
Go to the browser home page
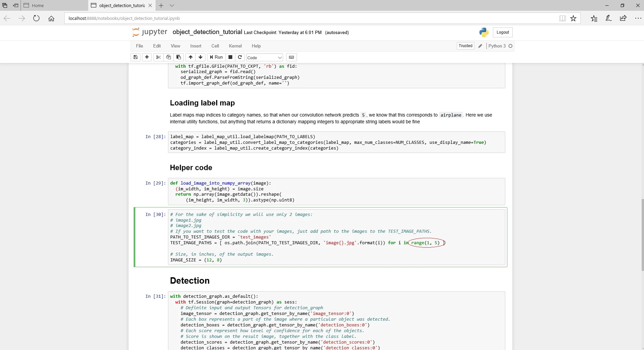tap(51, 19)
